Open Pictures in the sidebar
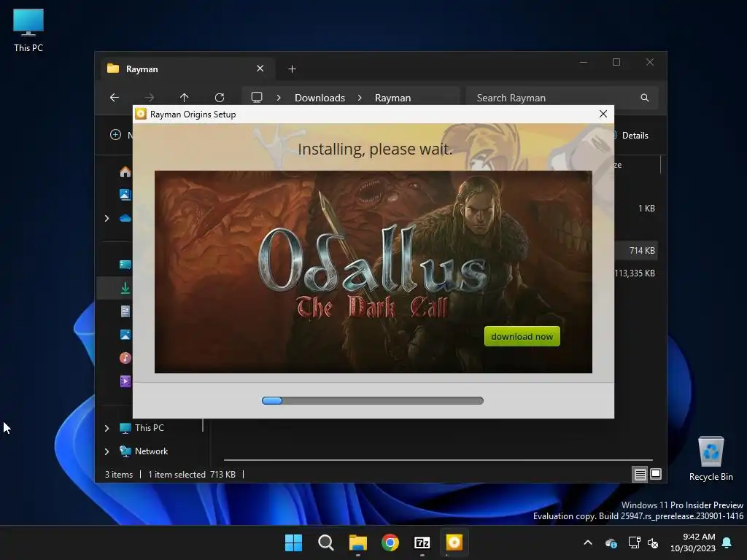This screenshot has width=747, height=560. [125, 335]
